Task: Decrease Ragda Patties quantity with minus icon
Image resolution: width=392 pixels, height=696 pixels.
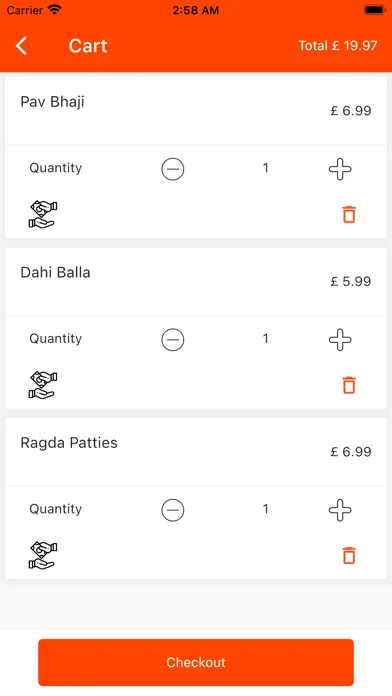Action: point(173,510)
